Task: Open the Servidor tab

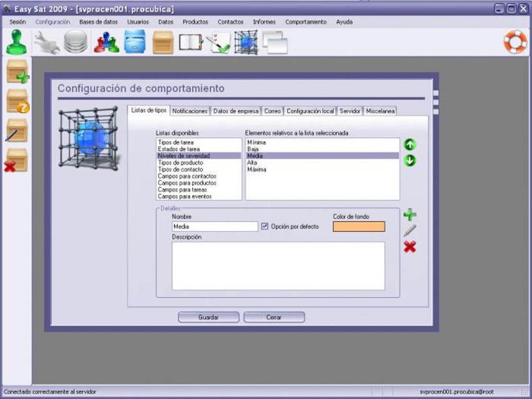Action: [x=349, y=111]
